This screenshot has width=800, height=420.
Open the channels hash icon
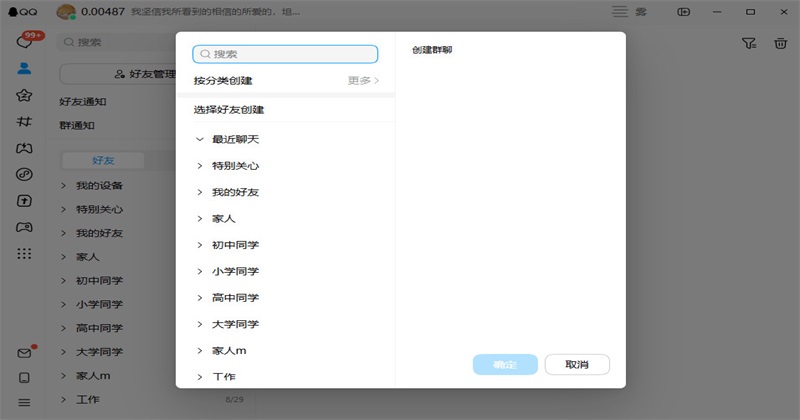coord(24,121)
